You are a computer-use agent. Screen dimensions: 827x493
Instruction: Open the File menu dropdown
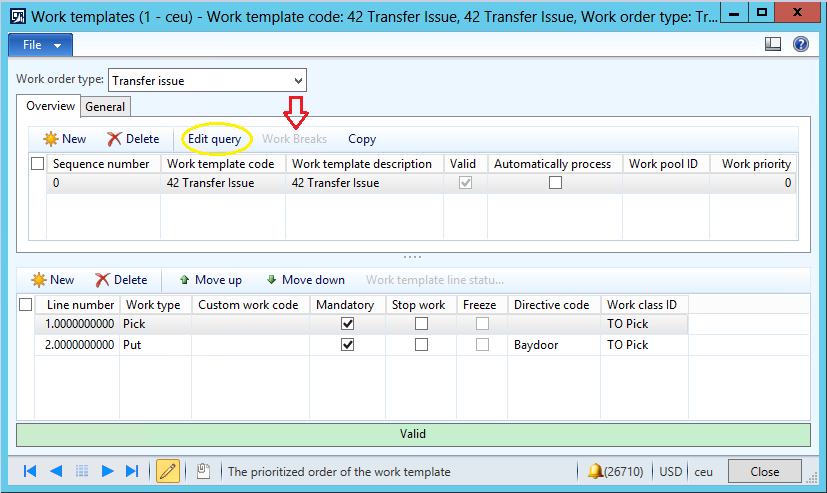pyautogui.click(x=41, y=45)
